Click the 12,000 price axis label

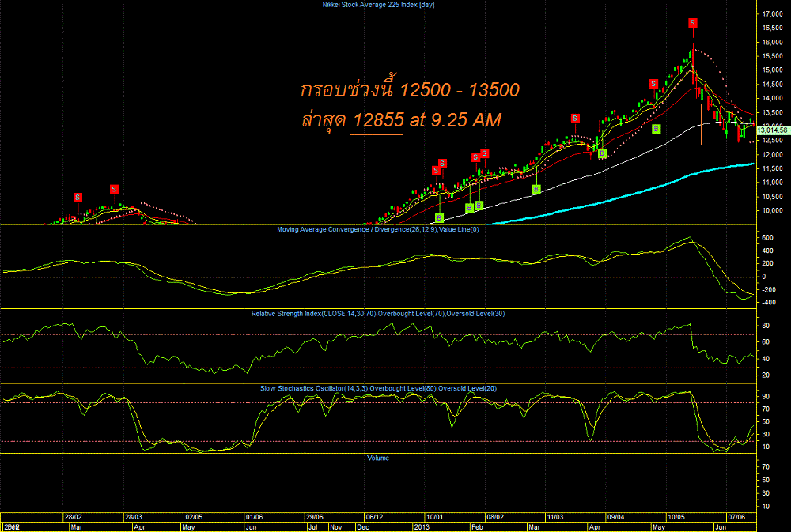[x=772, y=154]
